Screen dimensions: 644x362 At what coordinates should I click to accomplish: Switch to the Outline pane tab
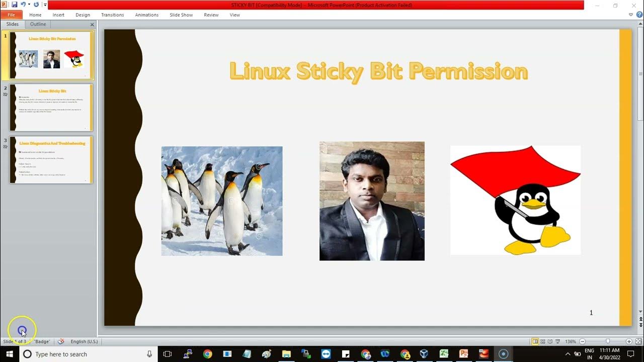pyautogui.click(x=38, y=24)
